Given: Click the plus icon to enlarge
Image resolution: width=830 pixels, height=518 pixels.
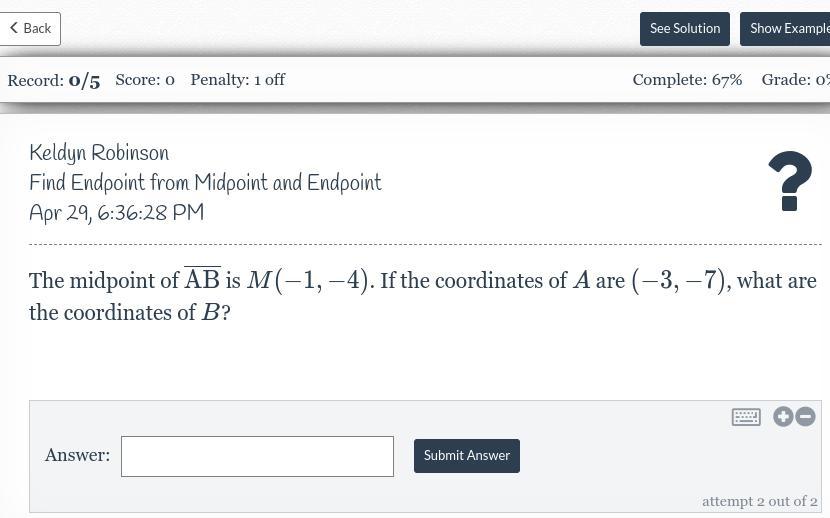Looking at the screenshot, I should pos(783,417).
